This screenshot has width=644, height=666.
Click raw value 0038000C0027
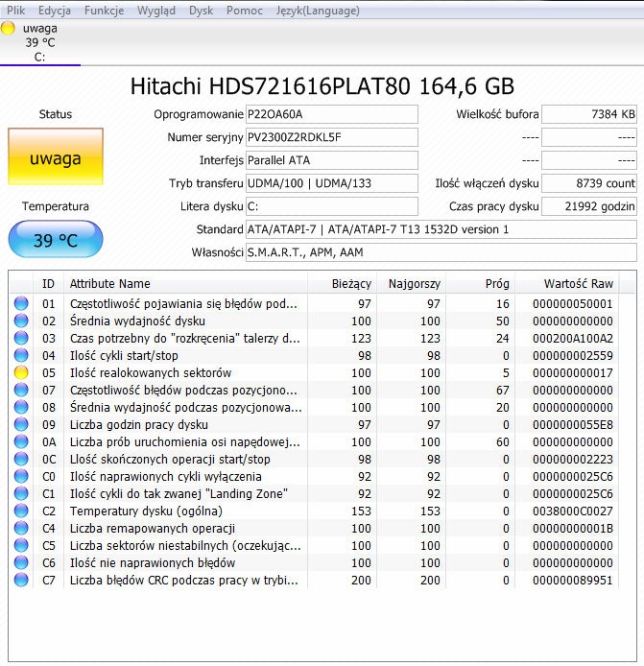pos(573,511)
